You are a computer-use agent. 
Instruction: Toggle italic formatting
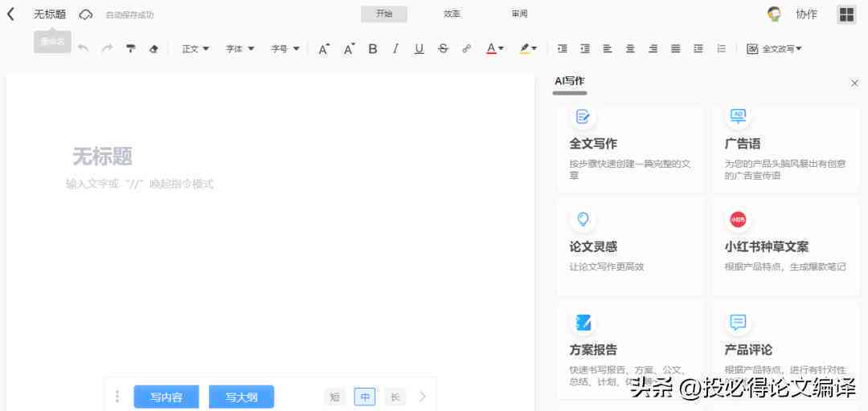coord(395,49)
